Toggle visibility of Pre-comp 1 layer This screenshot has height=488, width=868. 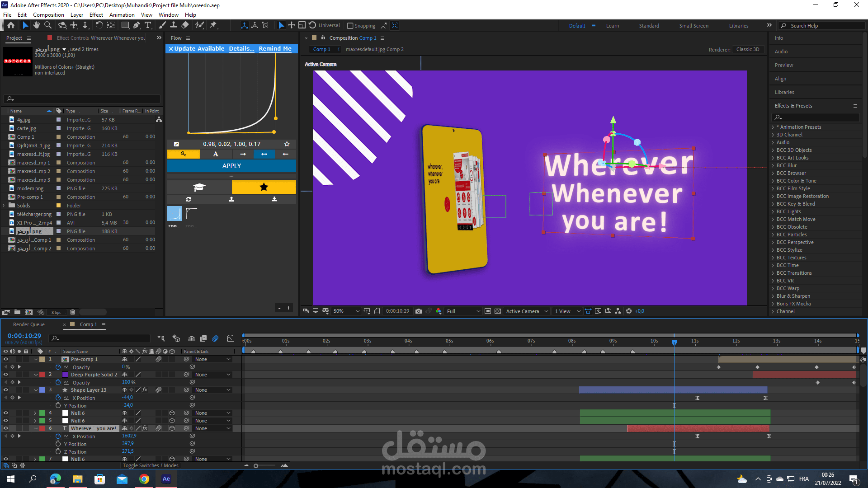pos(6,359)
